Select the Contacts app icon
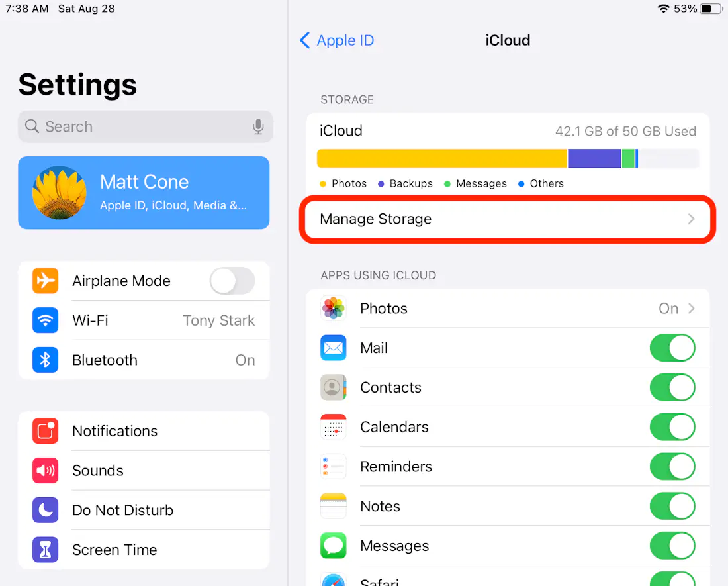This screenshot has height=586, width=728. [x=333, y=387]
